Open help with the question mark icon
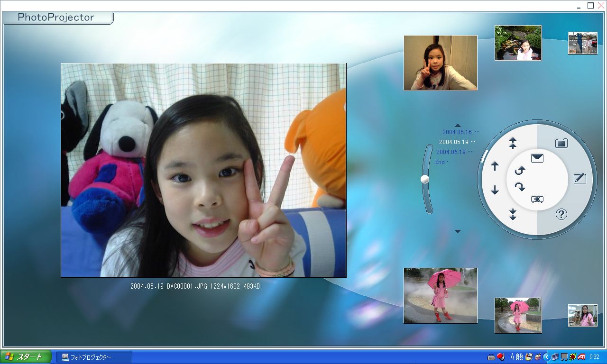This screenshot has height=364, width=607. click(x=561, y=215)
